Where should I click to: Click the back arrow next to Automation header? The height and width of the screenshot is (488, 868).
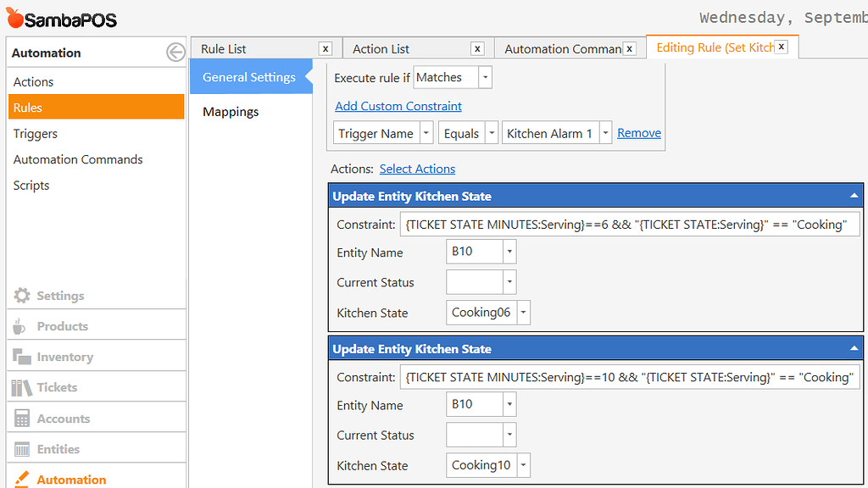tap(175, 52)
